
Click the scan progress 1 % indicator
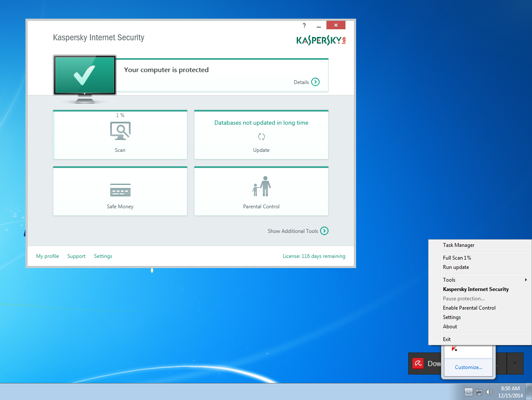pos(120,115)
